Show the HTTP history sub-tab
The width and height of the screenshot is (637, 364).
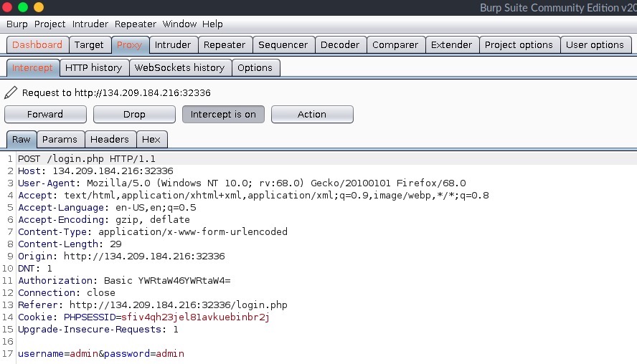94,68
